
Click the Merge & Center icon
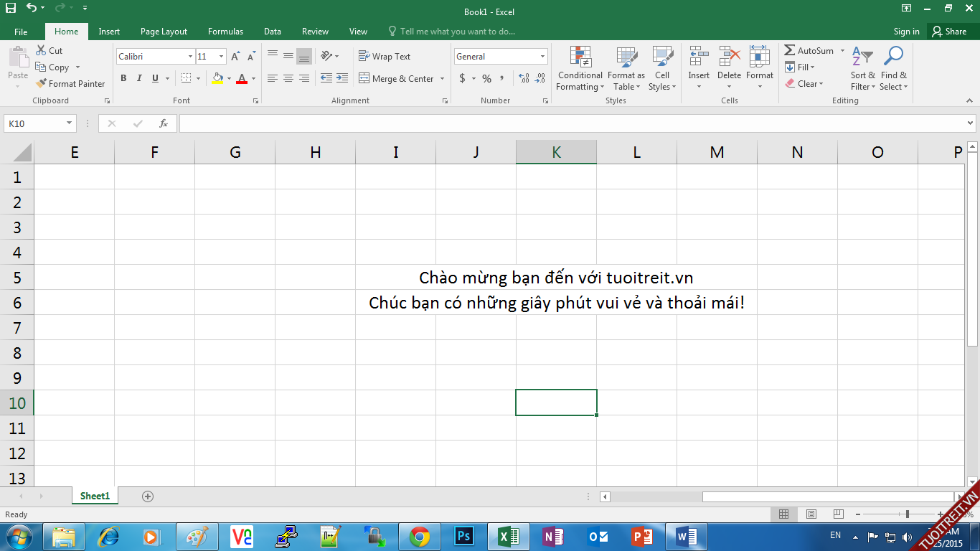tap(364, 79)
